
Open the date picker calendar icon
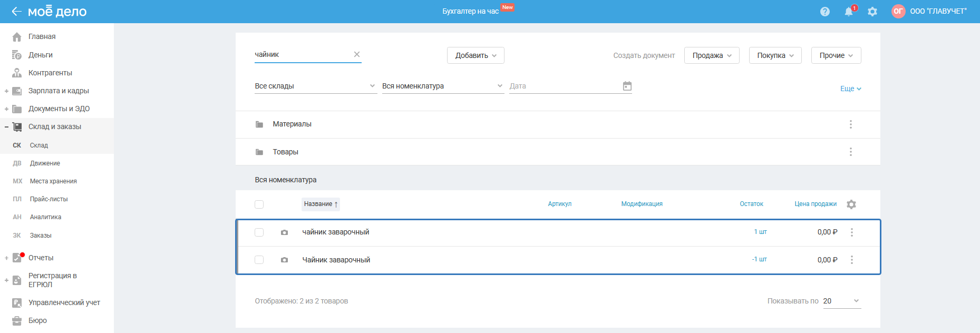click(x=627, y=86)
